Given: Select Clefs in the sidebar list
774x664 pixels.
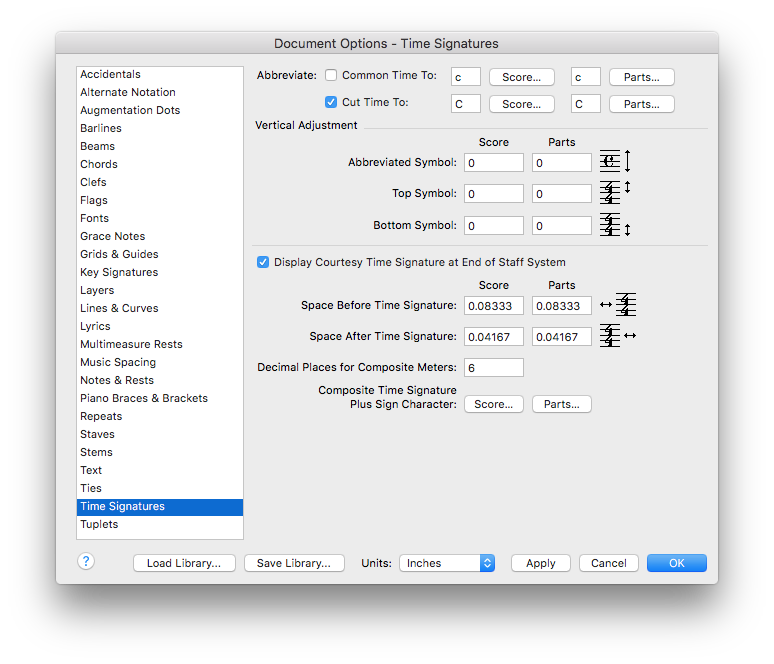Looking at the screenshot, I should (160, 182).
